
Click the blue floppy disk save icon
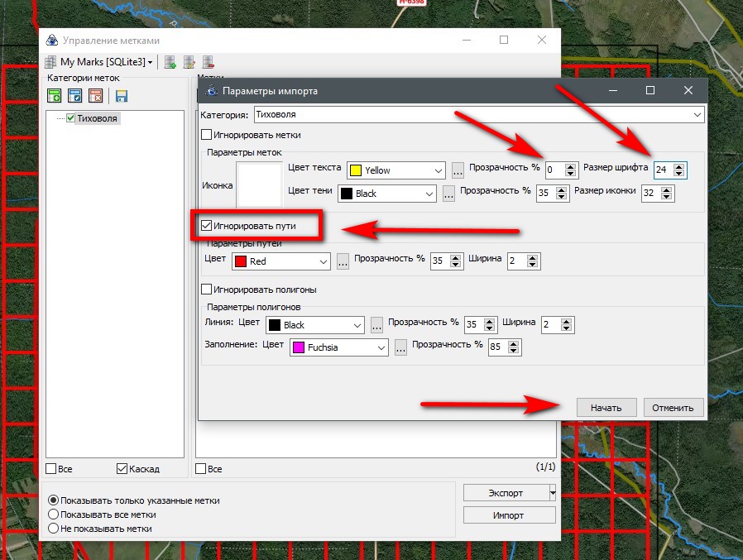122,96
